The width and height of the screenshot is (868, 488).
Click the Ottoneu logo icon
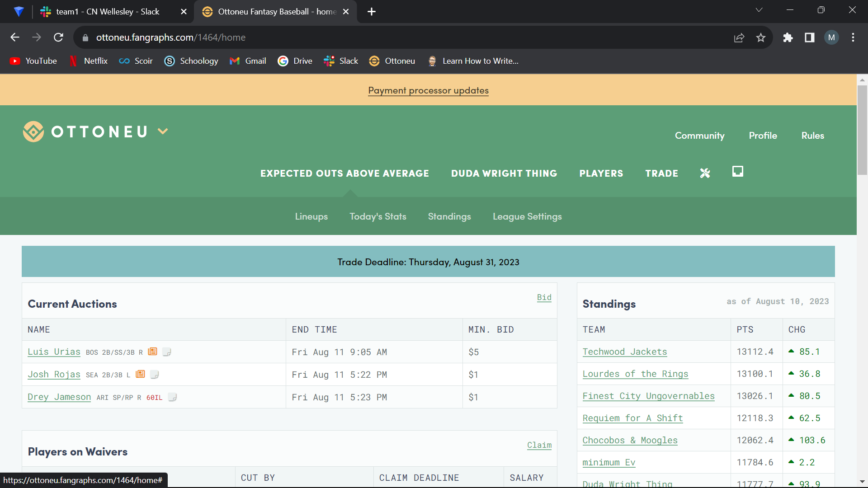33,131
